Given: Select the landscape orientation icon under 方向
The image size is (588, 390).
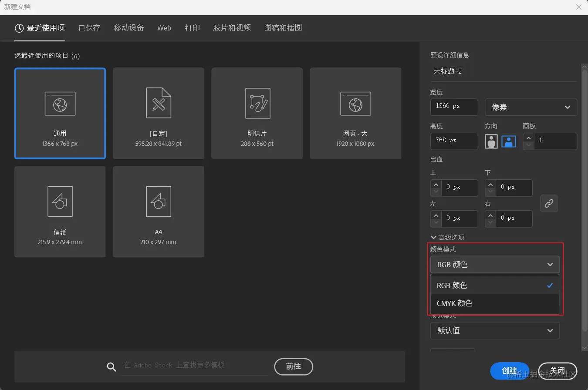Looking at the screenshot, I should (508, 141).
